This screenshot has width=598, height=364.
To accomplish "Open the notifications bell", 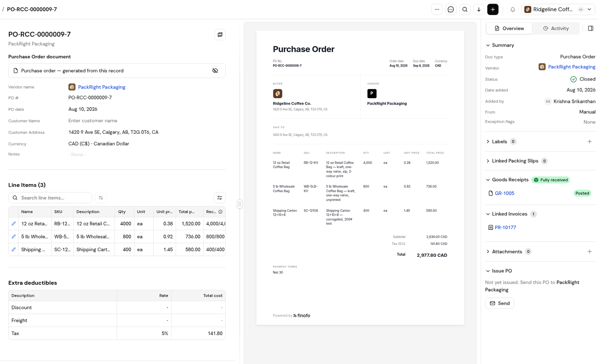I will tap(513, 9).
